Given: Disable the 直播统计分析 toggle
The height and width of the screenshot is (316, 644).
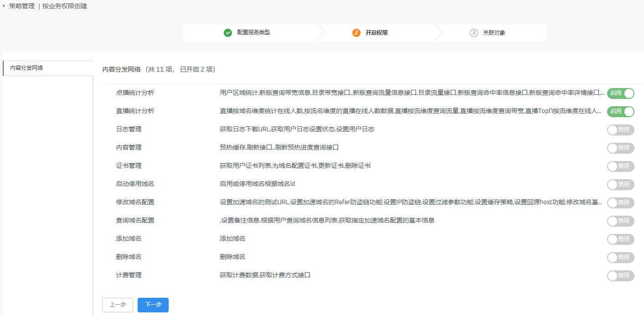Looking at the screenshot, I should (620, 112).
